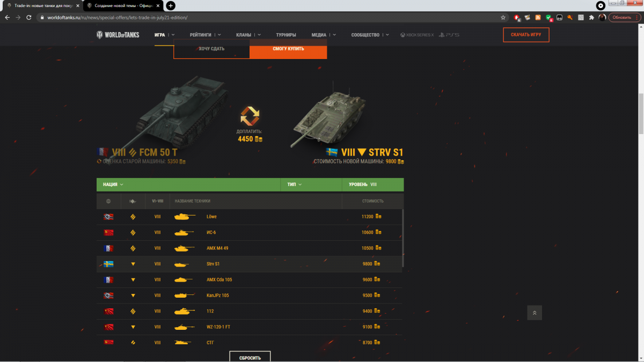Open the extensions puzzle icon
Image resolution: width=644 pixels, height=362 pixels.
(x=591, y=17)
